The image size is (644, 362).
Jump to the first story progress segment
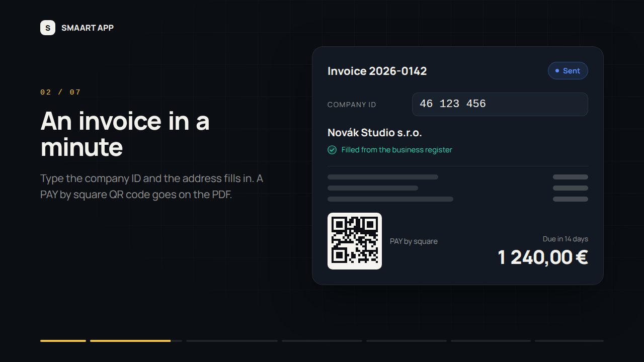click(63, 341)
